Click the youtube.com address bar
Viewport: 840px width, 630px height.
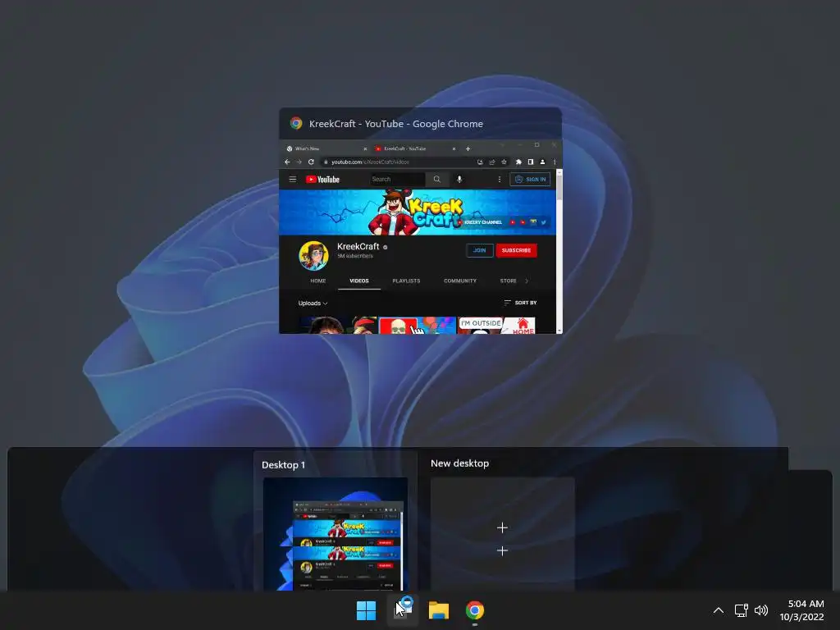point(399,162)
